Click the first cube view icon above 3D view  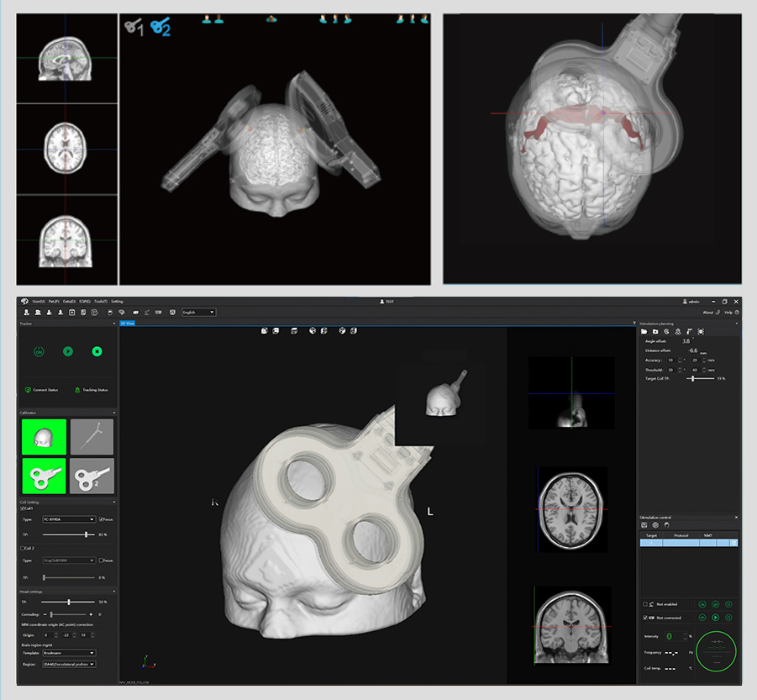click(x=265, y=331)
